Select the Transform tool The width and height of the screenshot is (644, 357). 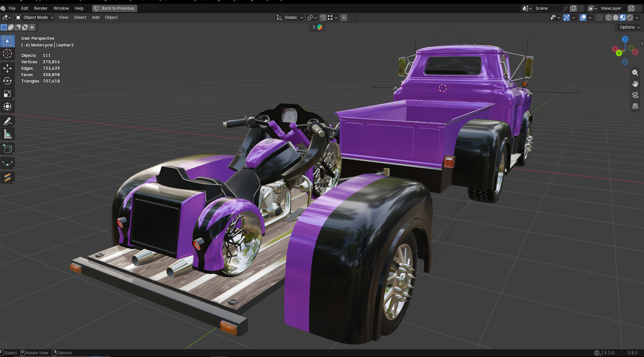pos(7,107)
